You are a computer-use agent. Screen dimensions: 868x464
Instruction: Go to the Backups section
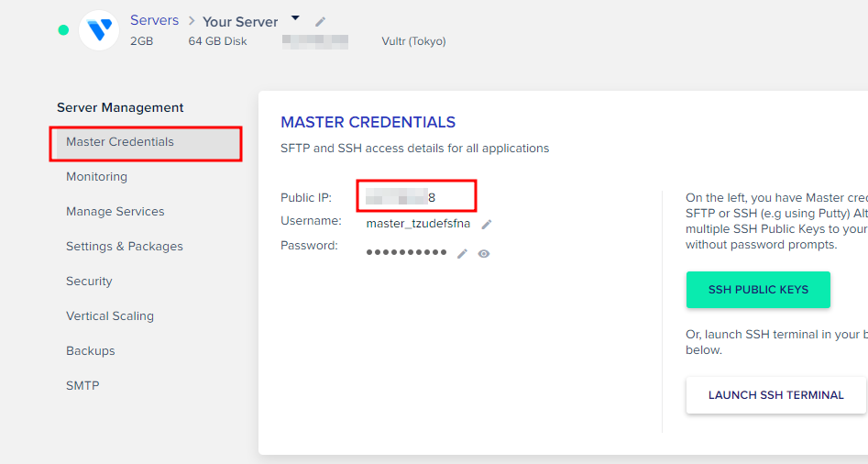pyautogui.click(x=90, y=351)
